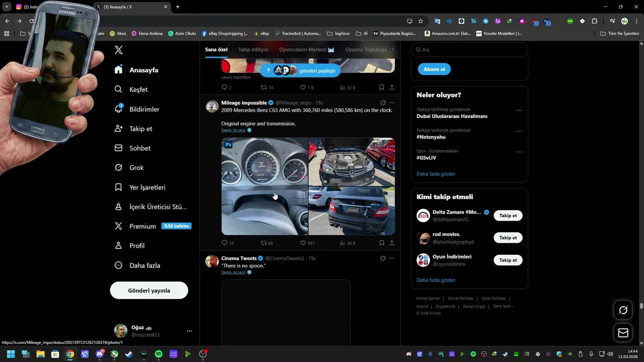Open Sohbet messages

[132, 148]
